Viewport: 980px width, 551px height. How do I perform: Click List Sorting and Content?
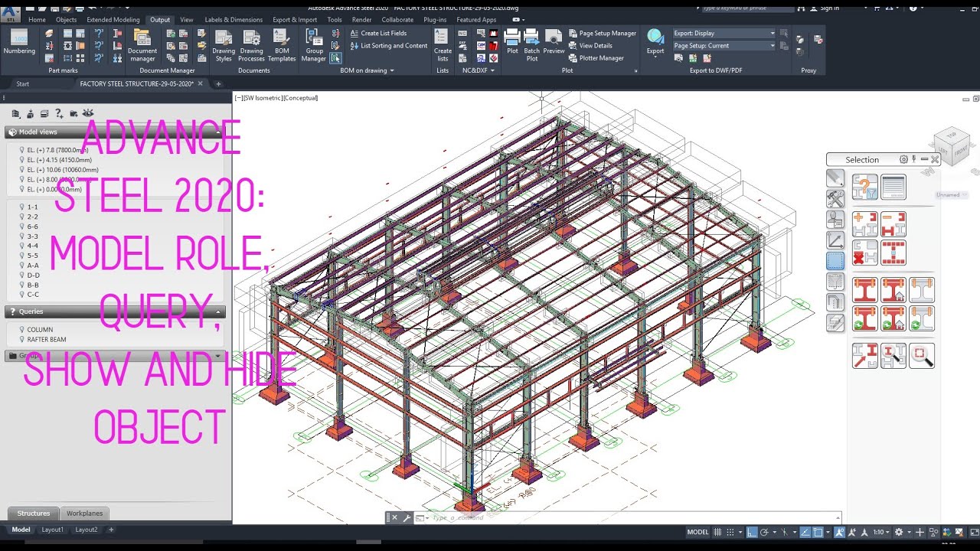pyautogui.click(x=389, y=46)
